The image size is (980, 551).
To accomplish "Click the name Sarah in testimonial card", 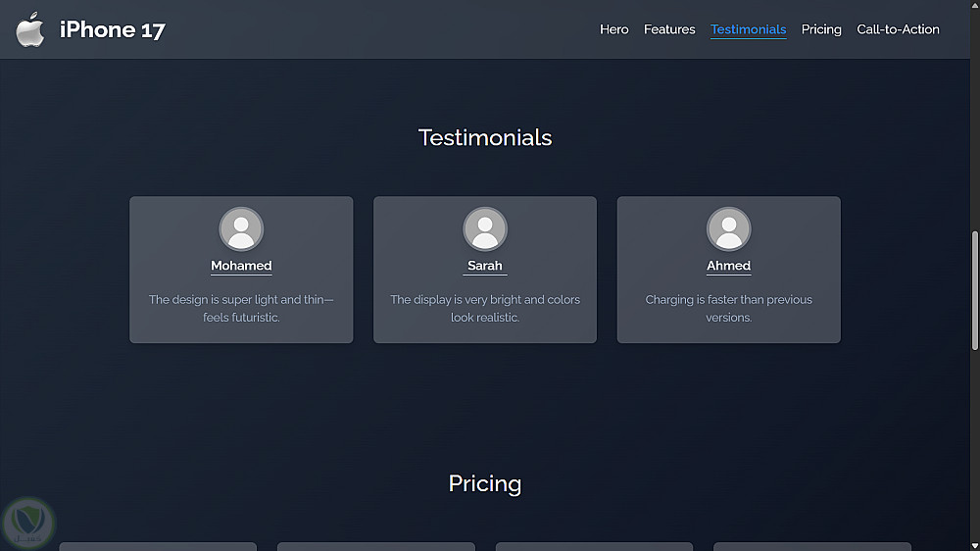I will (485, 266).
